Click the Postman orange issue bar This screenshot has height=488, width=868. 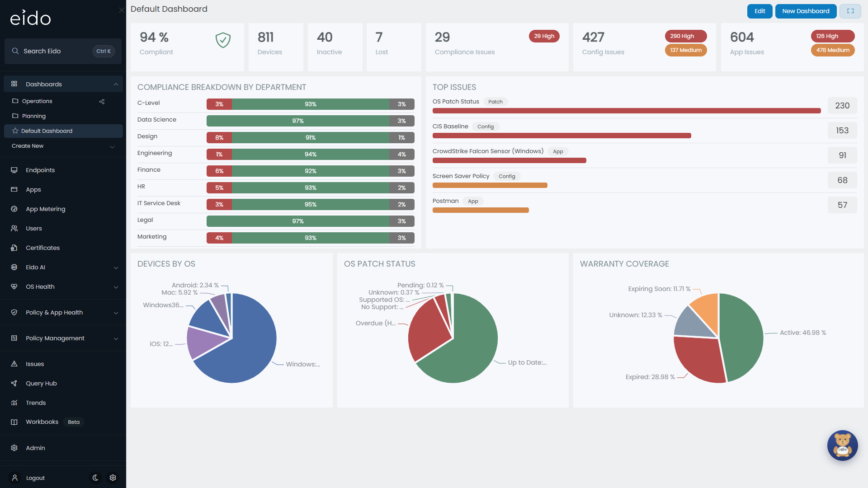pyautogui.click(x=481, y=210)
